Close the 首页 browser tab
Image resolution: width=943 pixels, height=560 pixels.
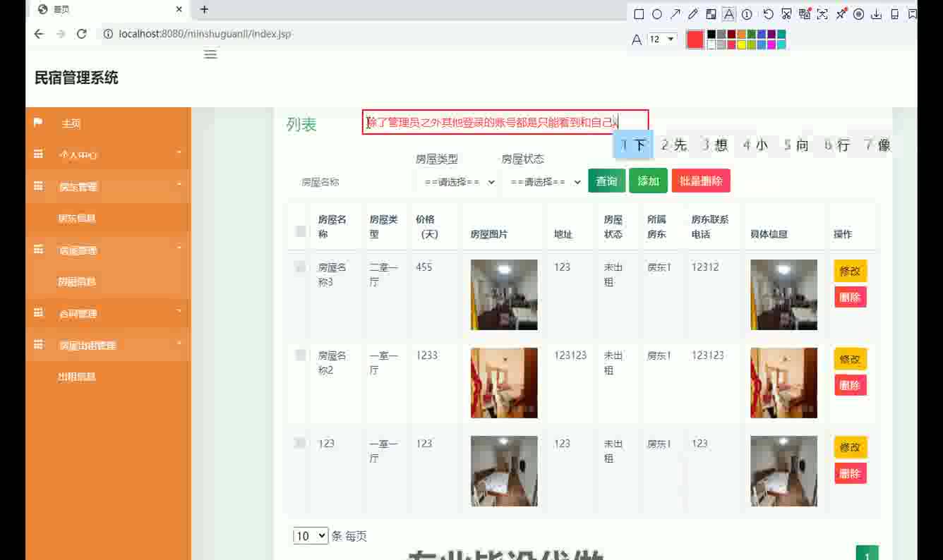(x=179, y=10)
